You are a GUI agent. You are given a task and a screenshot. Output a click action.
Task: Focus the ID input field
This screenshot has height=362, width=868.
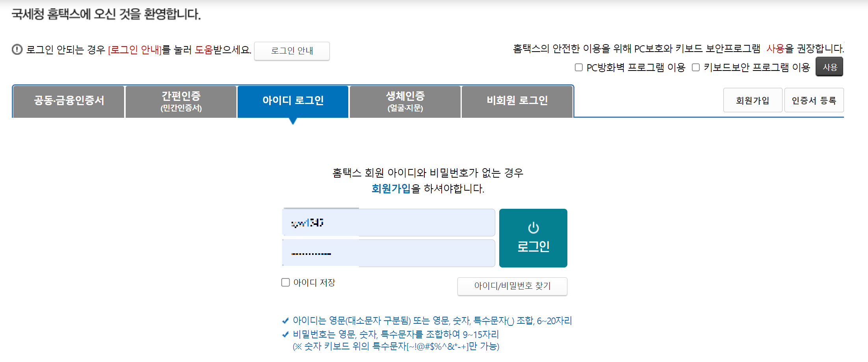coord(388,223)
